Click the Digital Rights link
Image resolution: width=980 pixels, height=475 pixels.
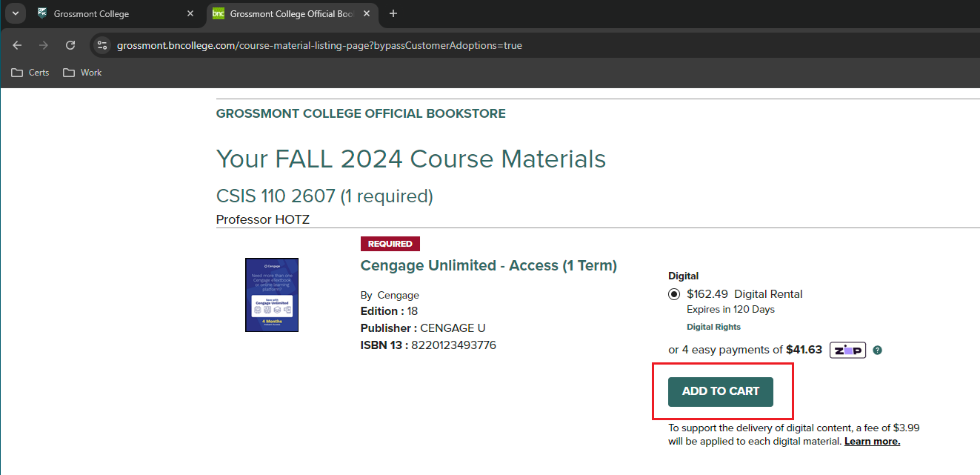[713, 327]
